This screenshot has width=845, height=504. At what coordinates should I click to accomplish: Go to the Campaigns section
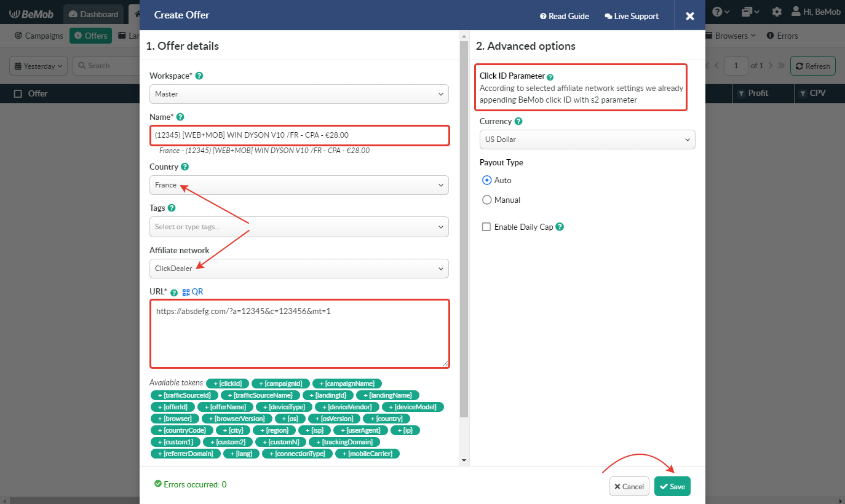pyautogui.click(x=39, y=36)
